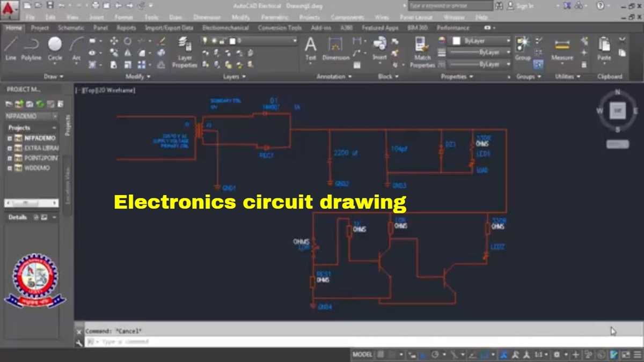This screenshot has height=362, width=644.
Task: Click the Projects vertical tab
Action: (68, 124)
